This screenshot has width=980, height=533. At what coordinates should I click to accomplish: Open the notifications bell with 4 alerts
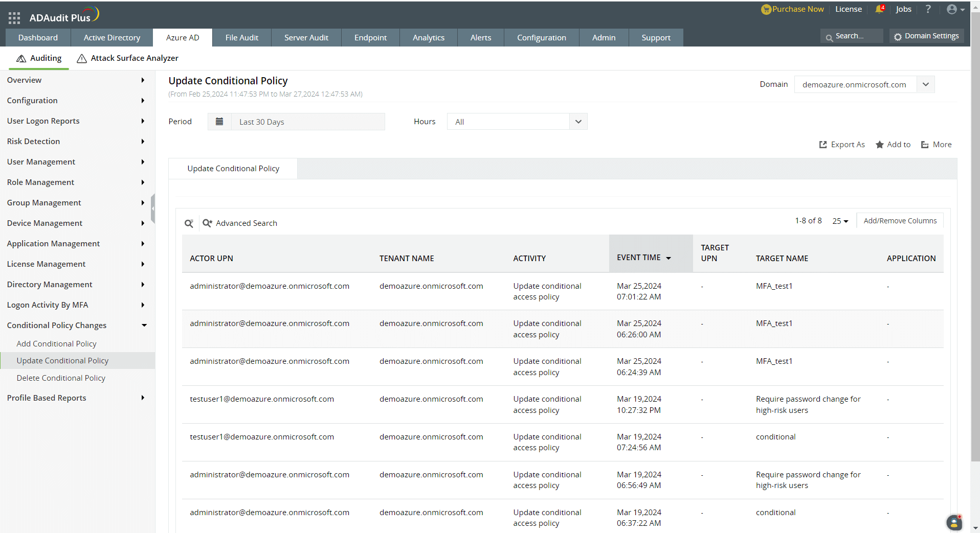coord(880,9)
